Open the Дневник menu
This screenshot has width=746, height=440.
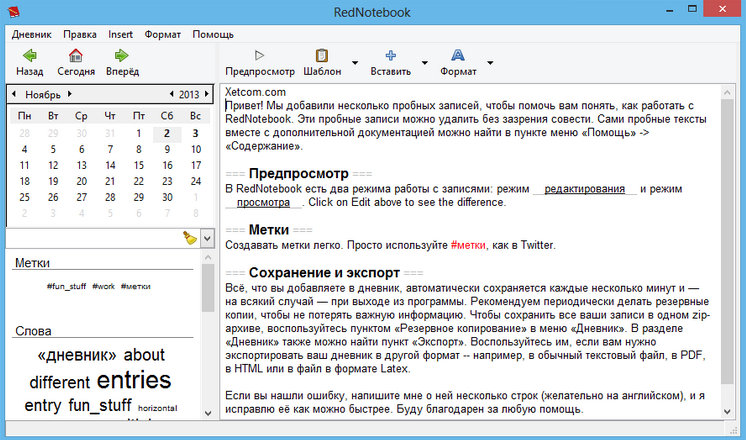point(31,34)
